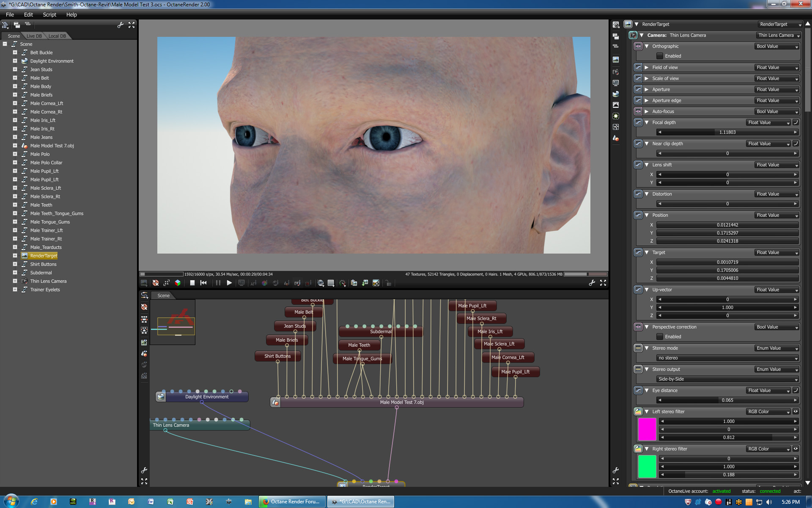Click the lock viewport resolution icon
The image size is (812, 508).
click(388, 283)
